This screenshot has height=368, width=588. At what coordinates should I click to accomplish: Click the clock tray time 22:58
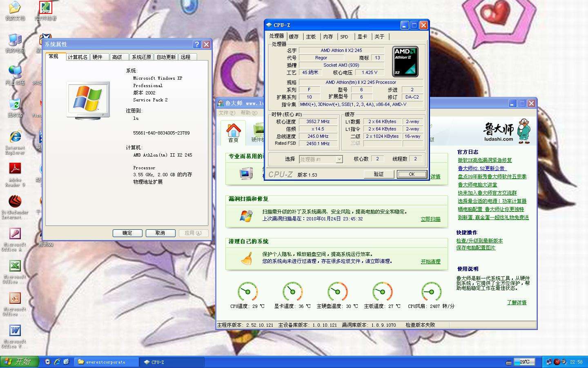(x=576, y=362)
